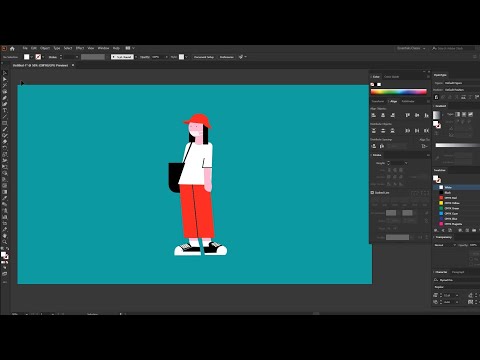Click the font name field in Character panel
This screenshot has height=360, width=480.
coord(457,280)
